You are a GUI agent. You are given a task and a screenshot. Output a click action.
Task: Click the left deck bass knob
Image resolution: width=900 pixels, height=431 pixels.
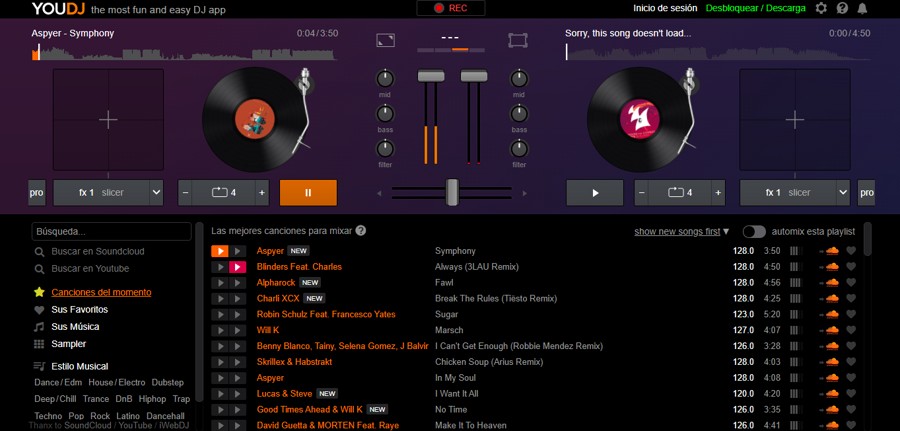385,114
